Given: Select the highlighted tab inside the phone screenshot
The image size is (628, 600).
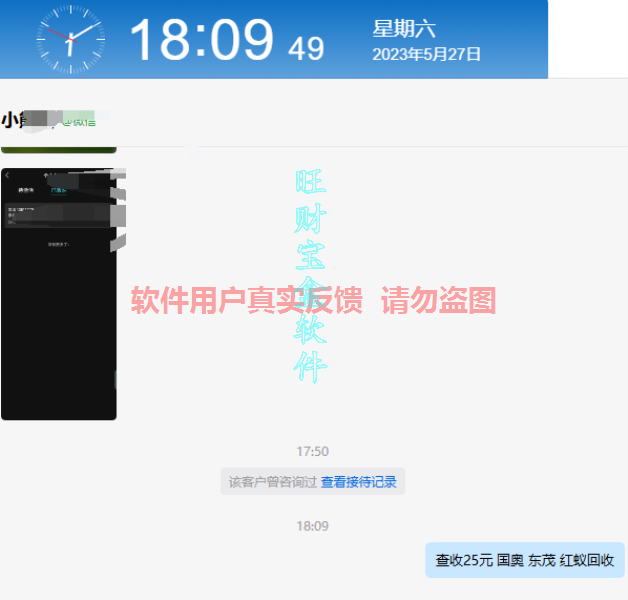Looking at the screenshot, I should pyautogui.click(x=58, y=189).
